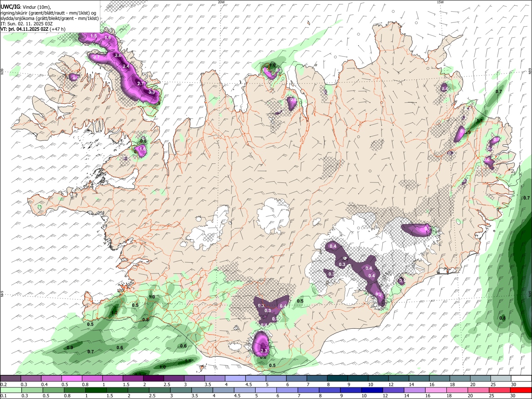Select snow legend swatch between 0.5 and 0.8

click(x=72, y=379)
